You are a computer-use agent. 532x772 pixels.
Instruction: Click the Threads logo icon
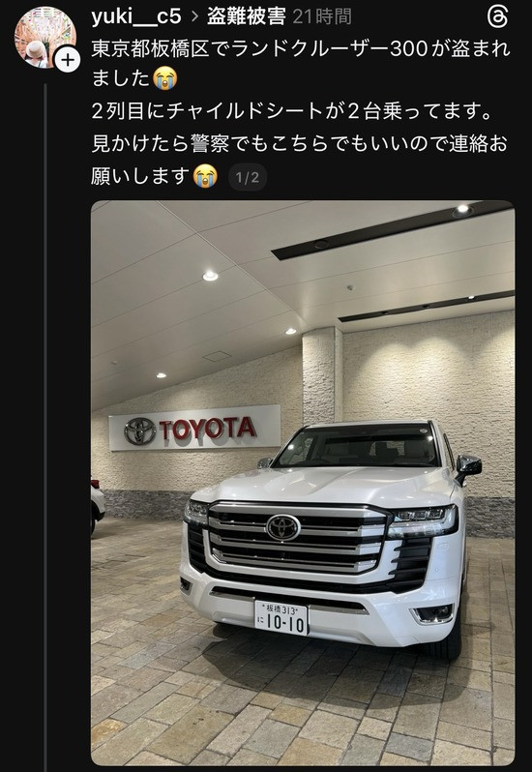point(497,16)
